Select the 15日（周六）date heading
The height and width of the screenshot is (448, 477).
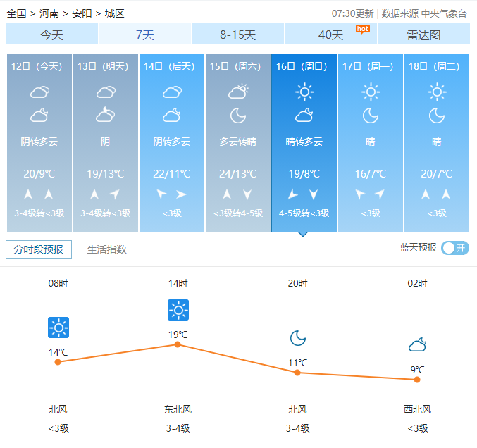(x=235, y=66)
